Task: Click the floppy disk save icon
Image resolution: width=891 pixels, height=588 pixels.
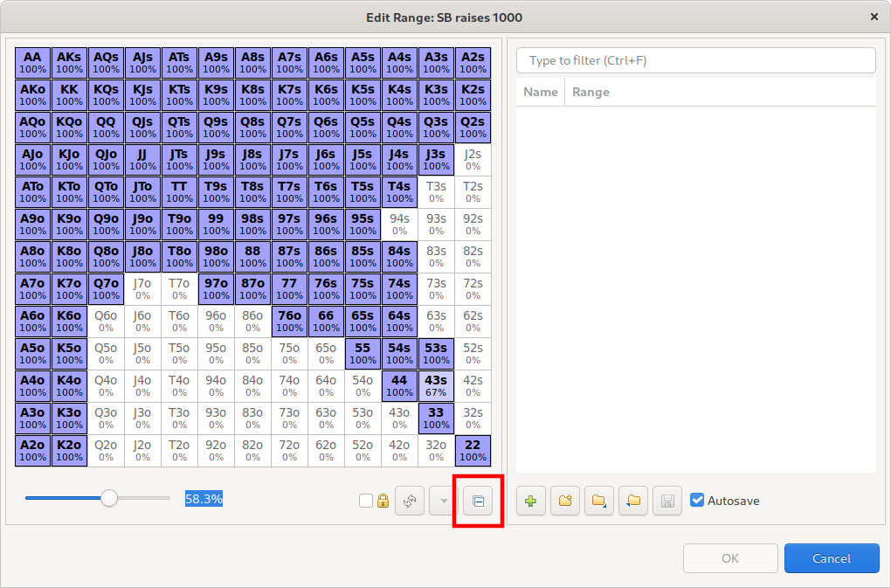Action: 667,501
